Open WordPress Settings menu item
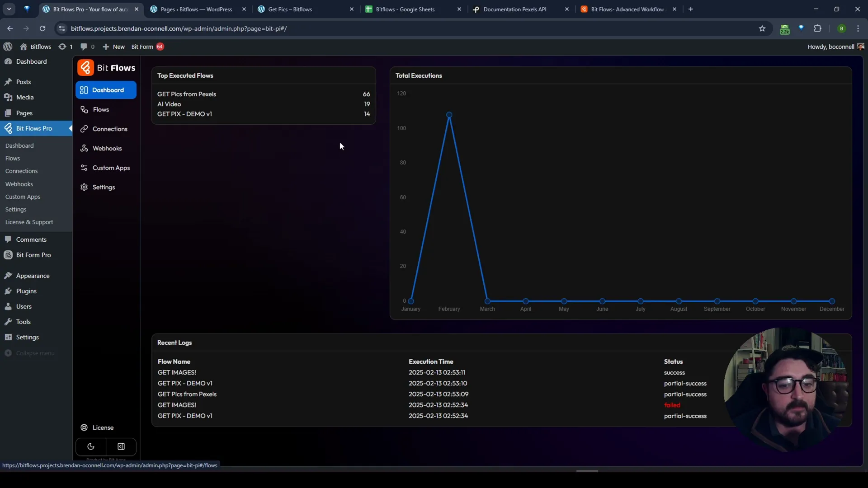This screenshot has height=488, width=868. 36,337
